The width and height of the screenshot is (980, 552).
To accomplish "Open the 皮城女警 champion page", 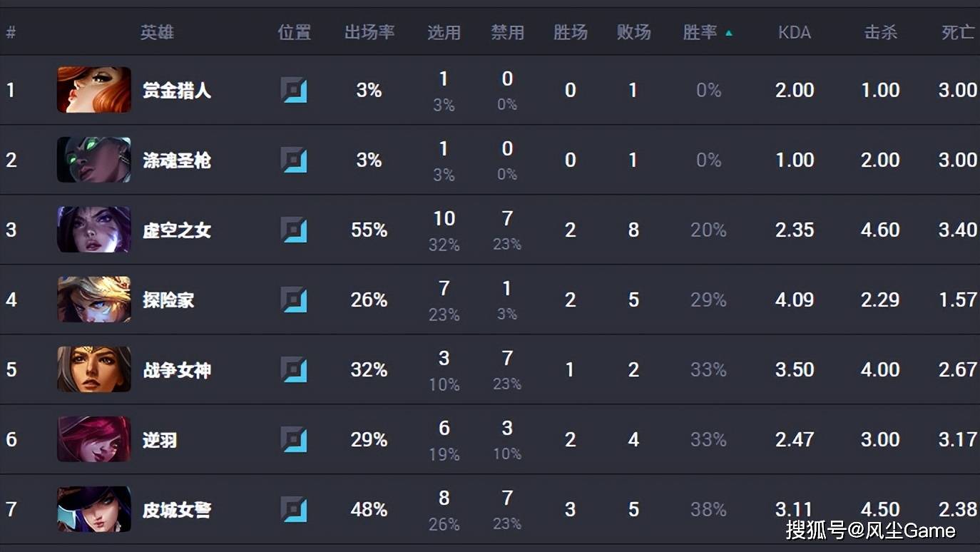I will click(x=176, y=509).
